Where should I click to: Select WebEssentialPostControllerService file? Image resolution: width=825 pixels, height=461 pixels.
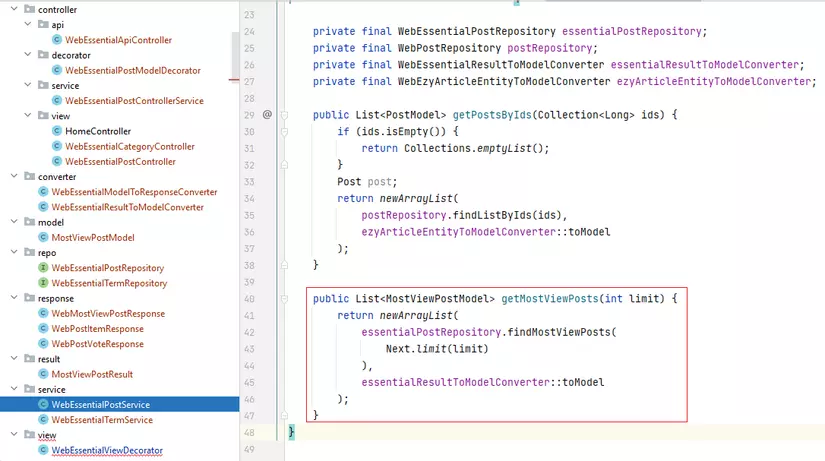click(x=134, y=101)
